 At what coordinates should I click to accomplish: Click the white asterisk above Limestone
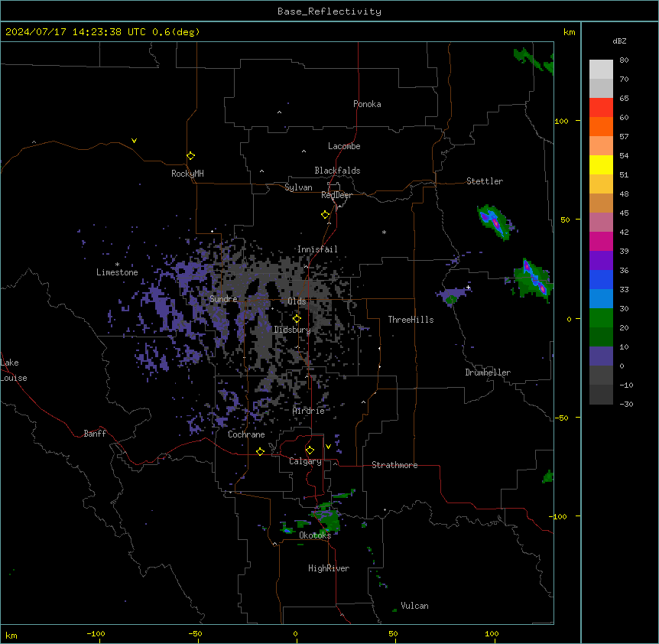pos(117,265)
